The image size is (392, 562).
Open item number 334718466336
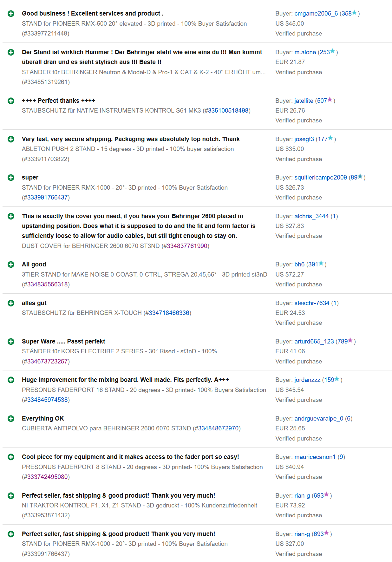click(169, 313)
